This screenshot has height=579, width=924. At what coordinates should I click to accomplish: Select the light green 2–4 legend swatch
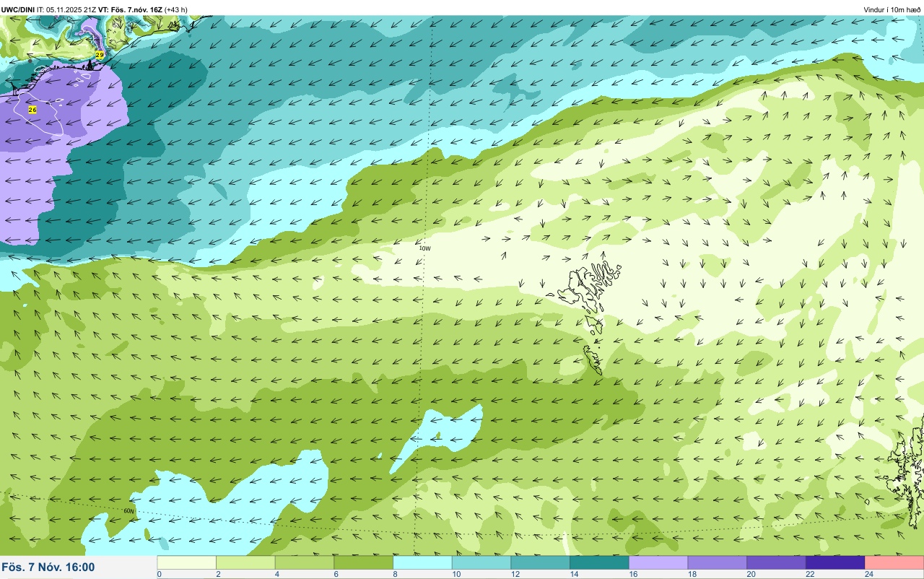coord(246,562)
